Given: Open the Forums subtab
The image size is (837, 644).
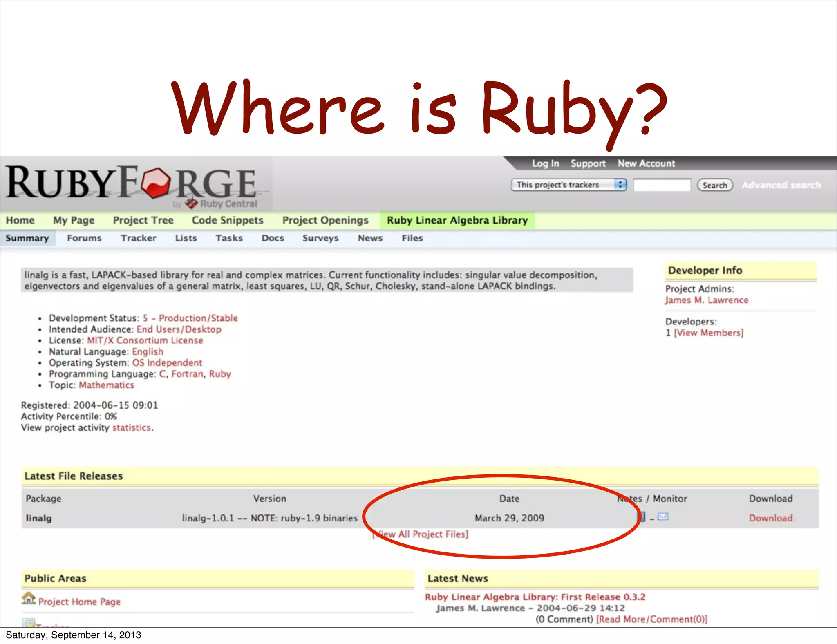Looking at the screenshot, I should [x=84, y=238].
